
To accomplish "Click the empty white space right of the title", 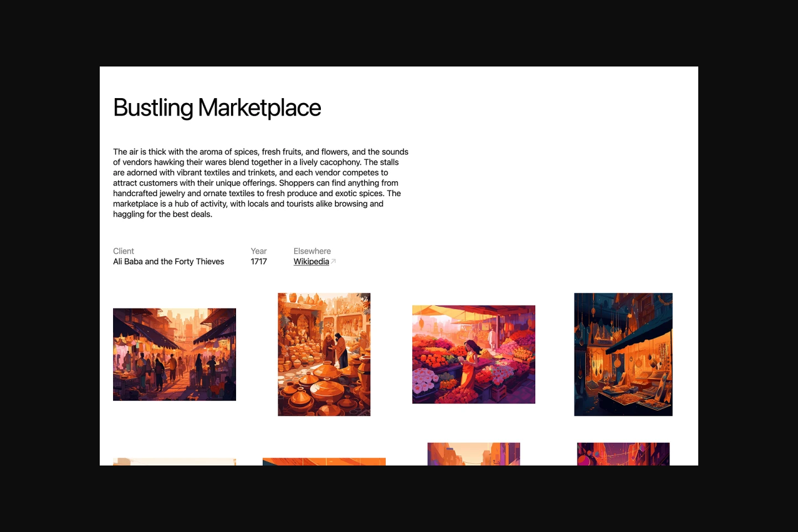I will [526, 108].
